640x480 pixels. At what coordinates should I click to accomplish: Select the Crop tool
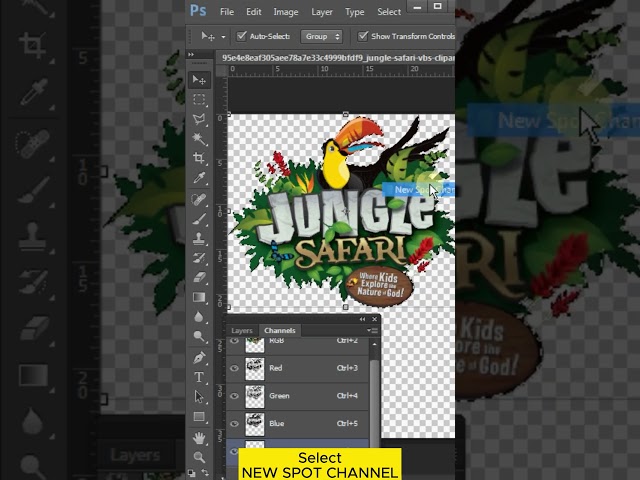(x=199, y=158)
